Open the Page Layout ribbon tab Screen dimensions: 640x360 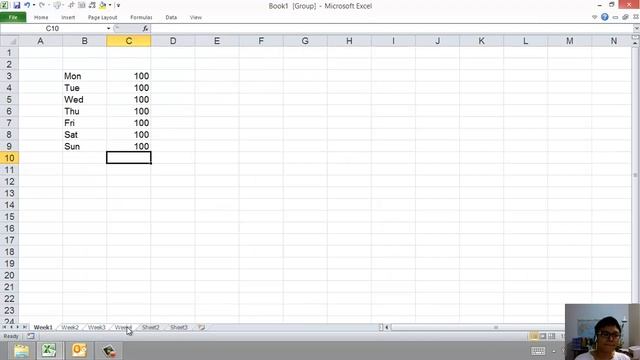[102, 18]
